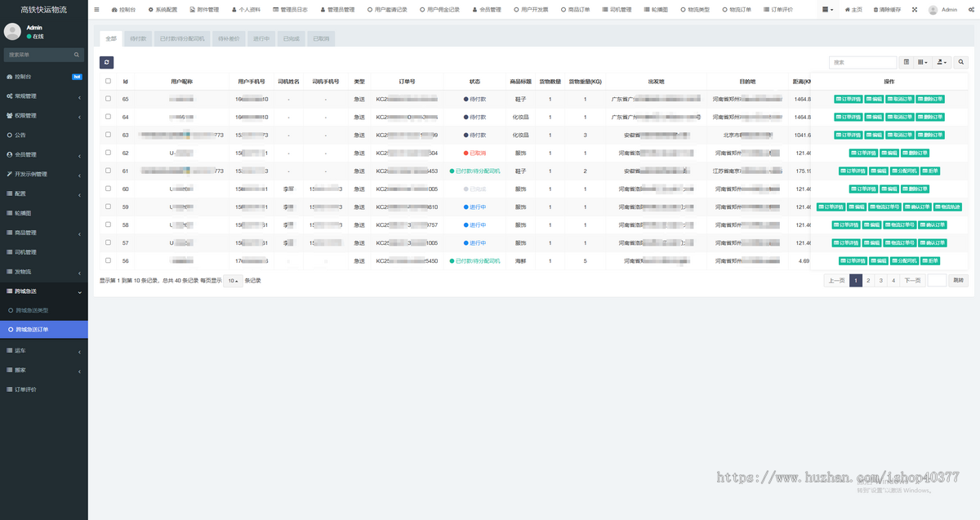
Task: Expand 常规管理 in the sidebar
Action: (x=43, y=96)
